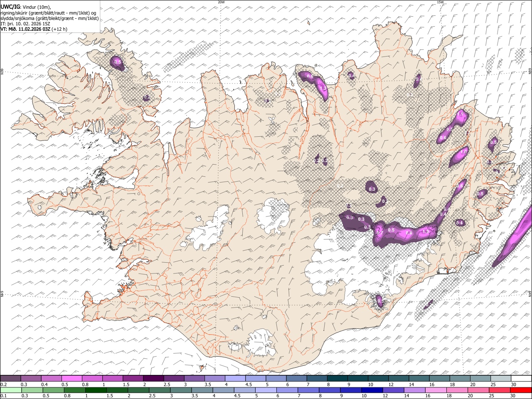This screenshot has height=399, width=532.
Task: Click the legend line starting 'slydda/snjókoma'
Action: pos(49,18)
